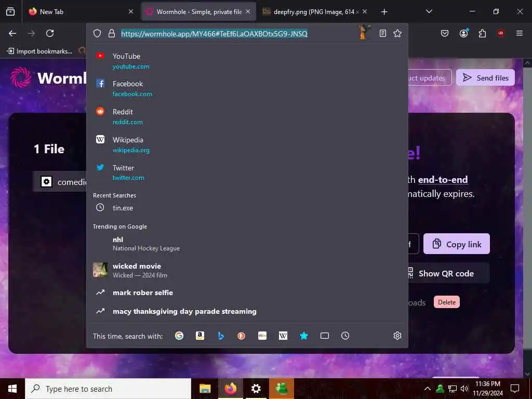
Task: Show hidden system tray icons
Action: pos(428,389)
